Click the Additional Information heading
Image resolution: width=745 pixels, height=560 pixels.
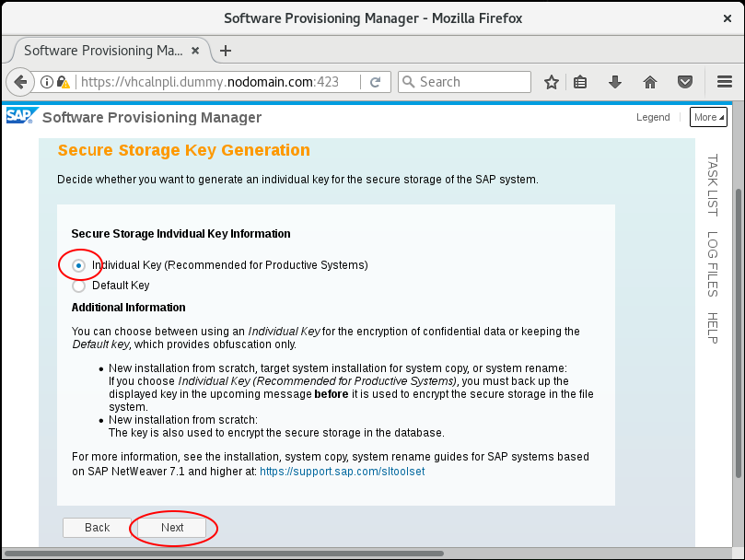[128, 308]
